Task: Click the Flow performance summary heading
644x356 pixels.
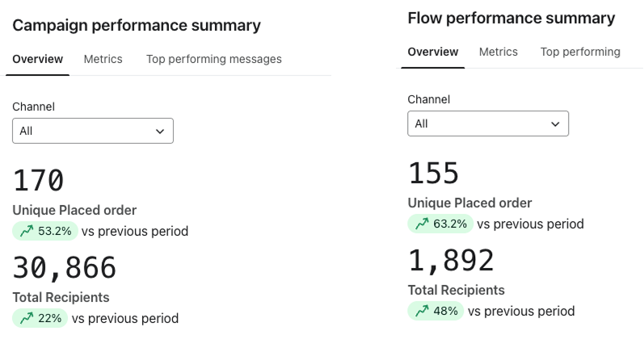Action: coord(511,18)
